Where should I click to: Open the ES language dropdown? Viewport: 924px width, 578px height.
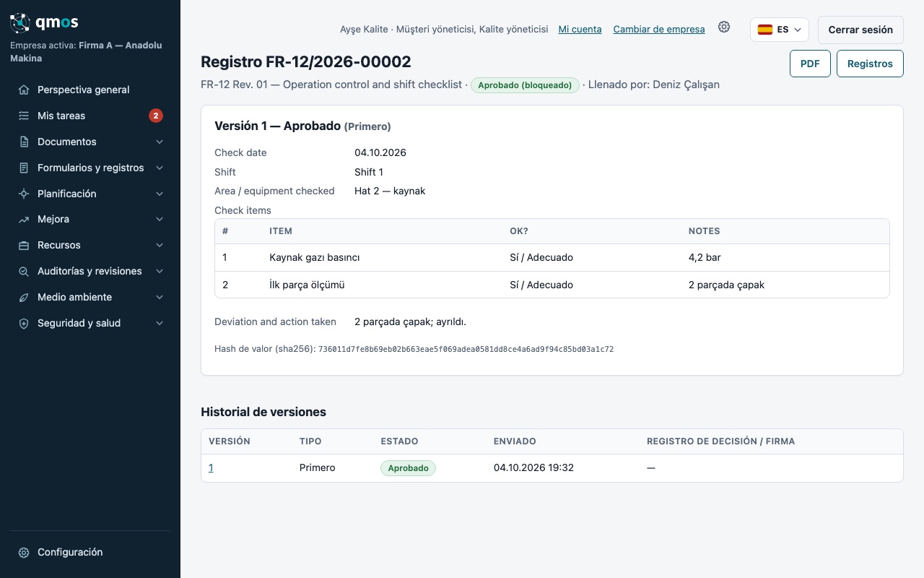coord(780,30)
